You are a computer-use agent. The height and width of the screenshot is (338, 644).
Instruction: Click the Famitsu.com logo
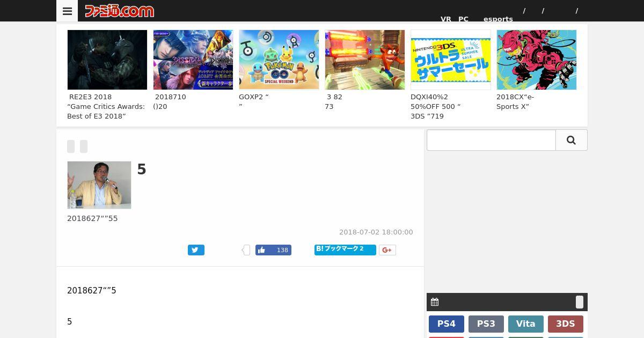click(x=119, y=11)
